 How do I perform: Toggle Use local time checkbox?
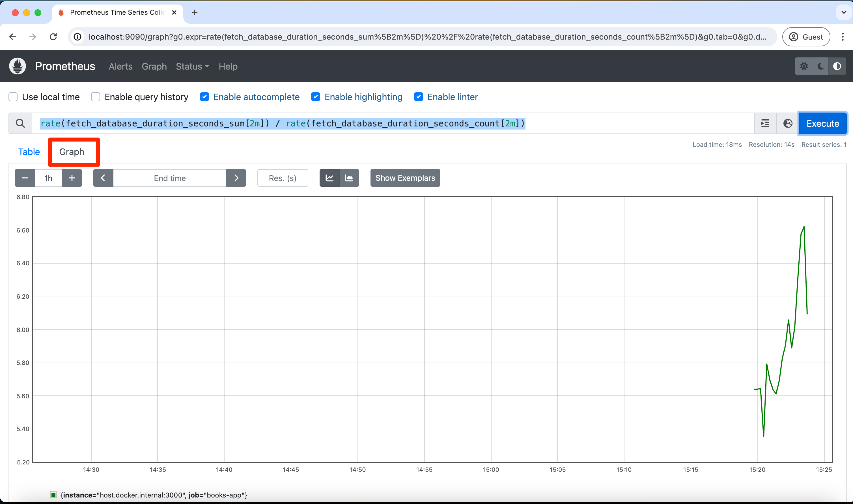[x=13, y=97]
